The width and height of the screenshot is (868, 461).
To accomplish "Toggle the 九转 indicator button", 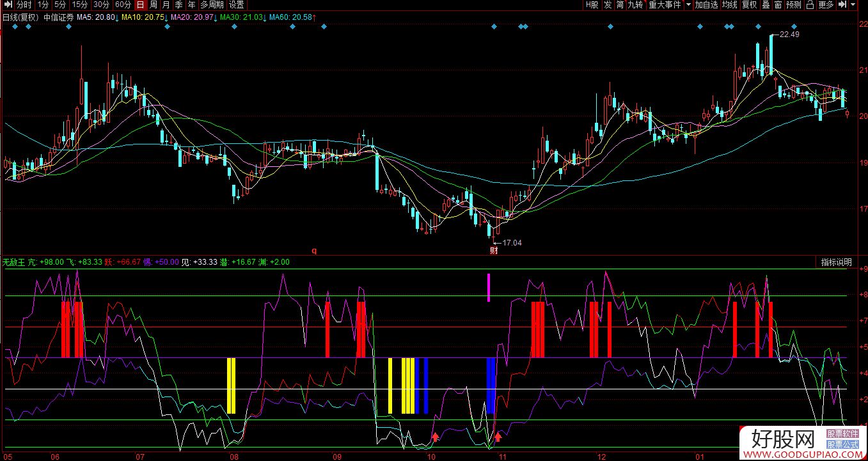I will pos(636,5).
